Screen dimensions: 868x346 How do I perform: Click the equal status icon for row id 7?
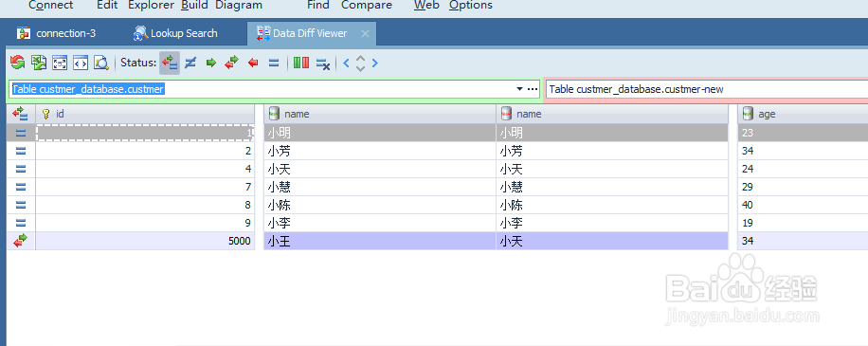point(21,187)
